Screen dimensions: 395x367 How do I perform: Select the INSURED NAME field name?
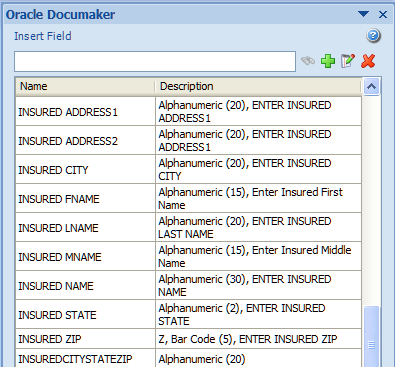coord(56,286)
